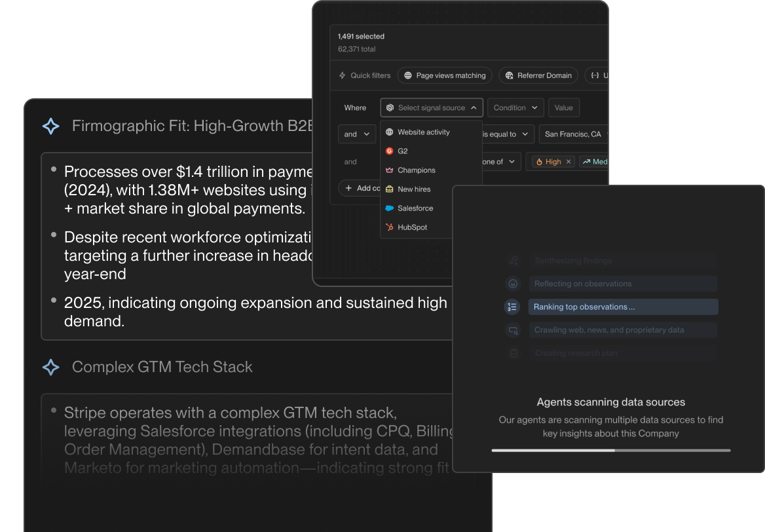Click the Synthesizing findings step

623,261
